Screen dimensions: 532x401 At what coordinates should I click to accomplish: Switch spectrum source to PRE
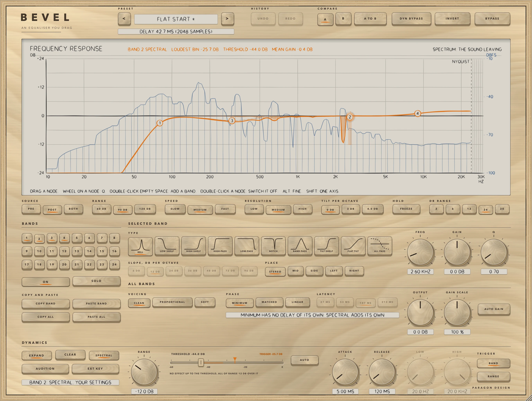[x=31, y=209]
